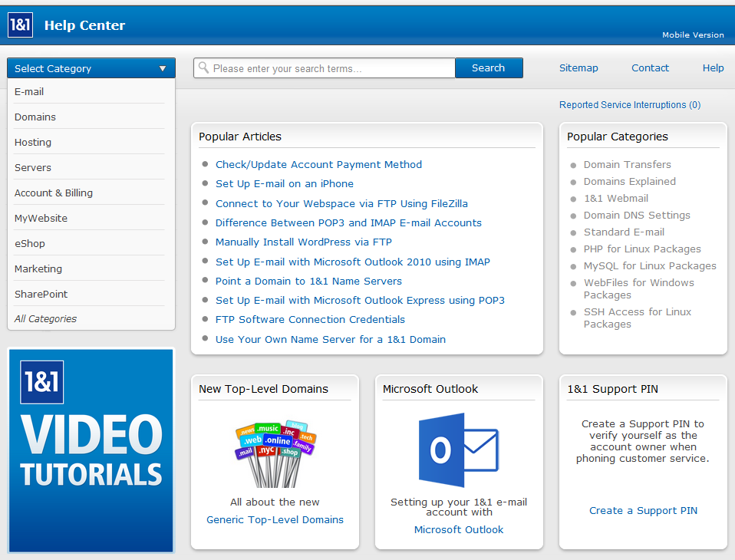Open Use Your Own Name Server article
Image resolution: width=735 pixels, height=560 pixels.
331,339
